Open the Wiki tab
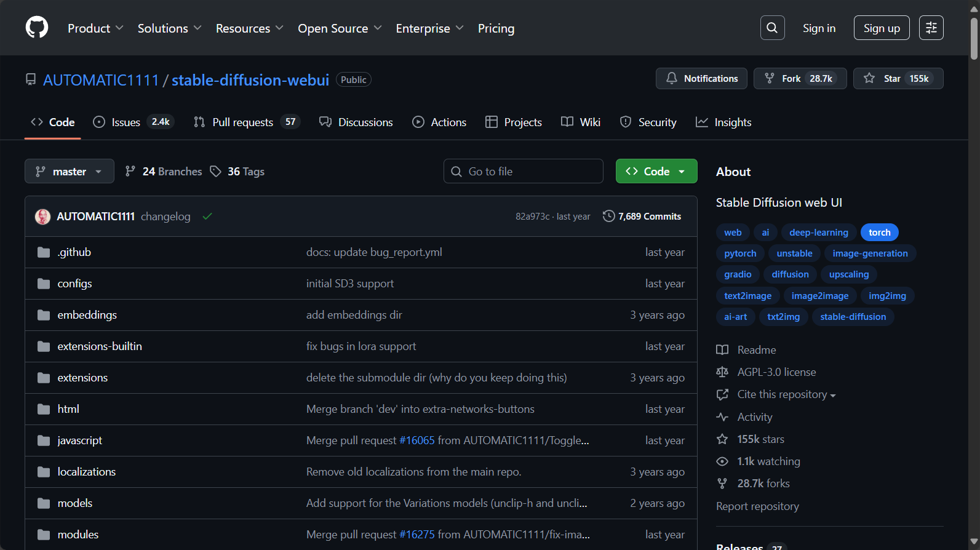This screenshot has width=980, height=550. pyautogui.click(x=581, y=122)
